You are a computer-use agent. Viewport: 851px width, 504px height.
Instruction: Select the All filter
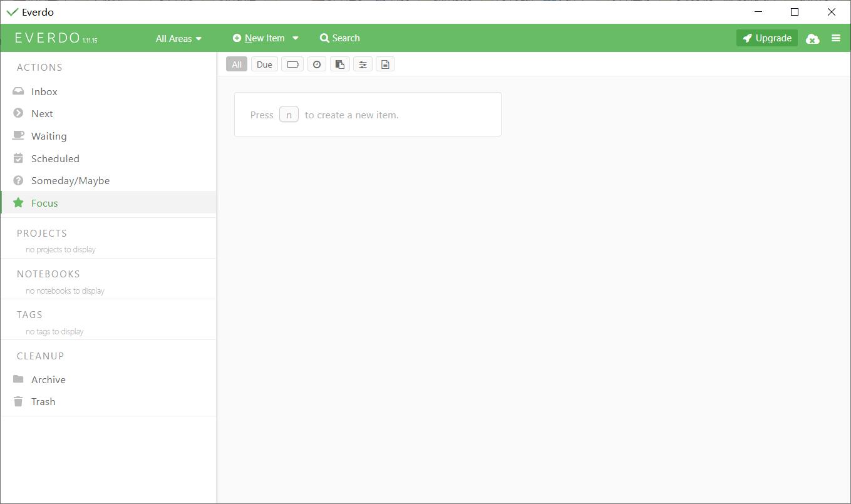tap(237, 64)
